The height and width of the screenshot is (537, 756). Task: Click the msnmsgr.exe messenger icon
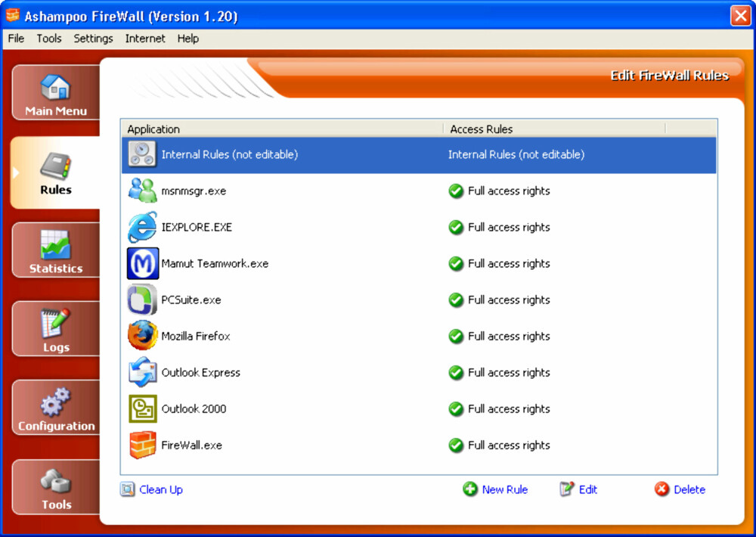point(142,191)
